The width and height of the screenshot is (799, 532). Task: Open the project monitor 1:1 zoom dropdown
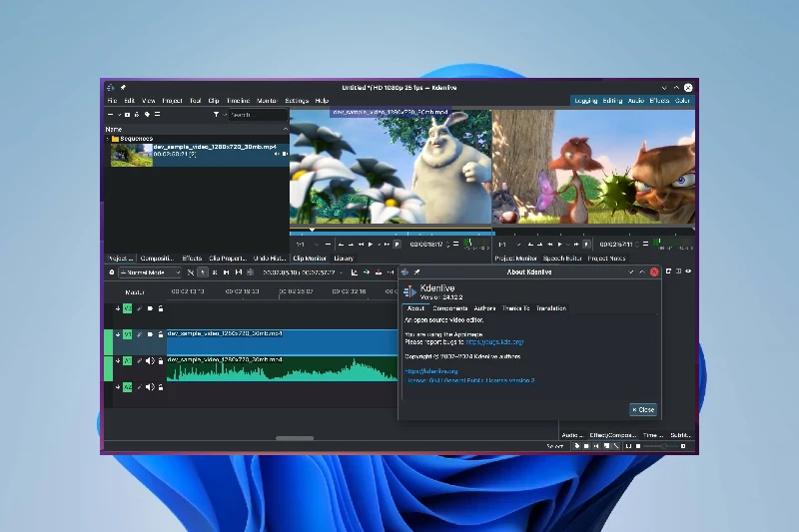tap(509, 245)
